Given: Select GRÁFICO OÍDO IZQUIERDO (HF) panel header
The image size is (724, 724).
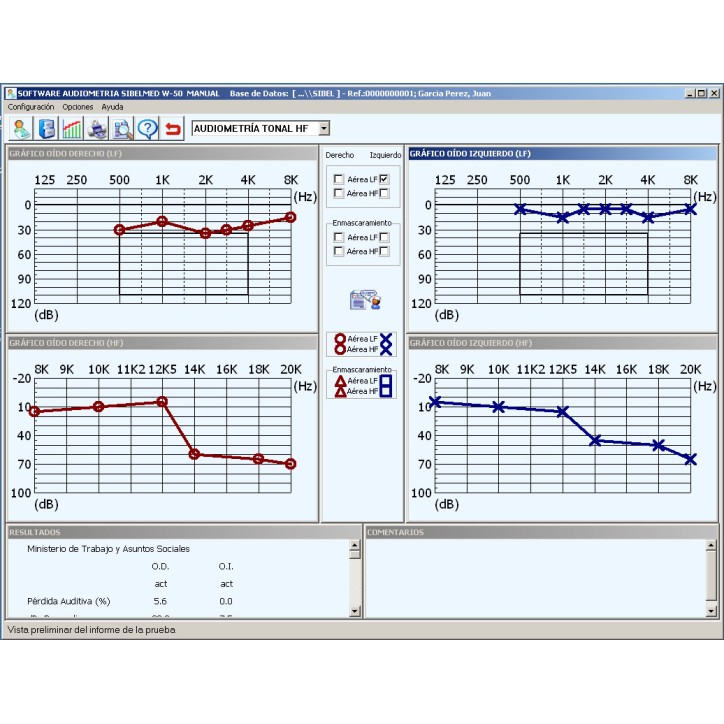Looking at the screenshot, I should 562,343.
